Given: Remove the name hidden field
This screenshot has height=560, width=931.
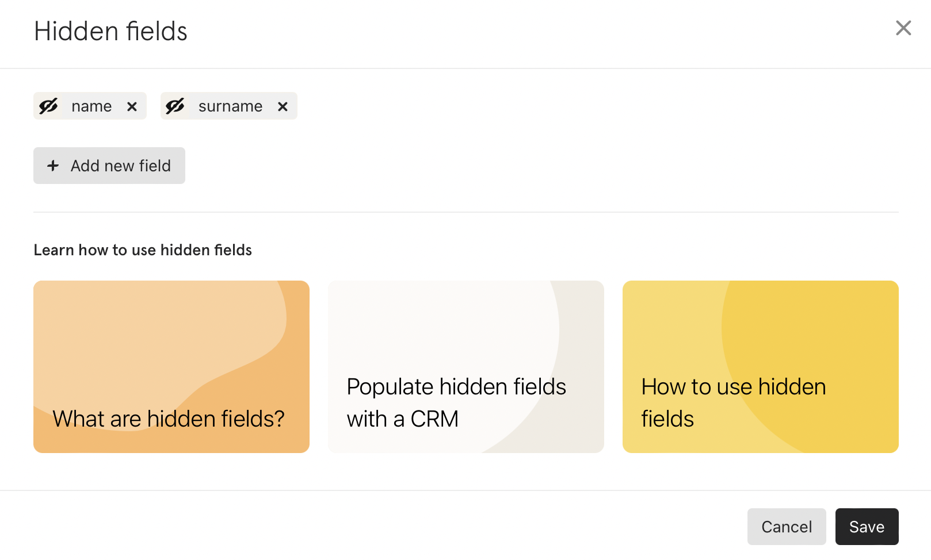Looking at the screenshot, I should 132,106.
